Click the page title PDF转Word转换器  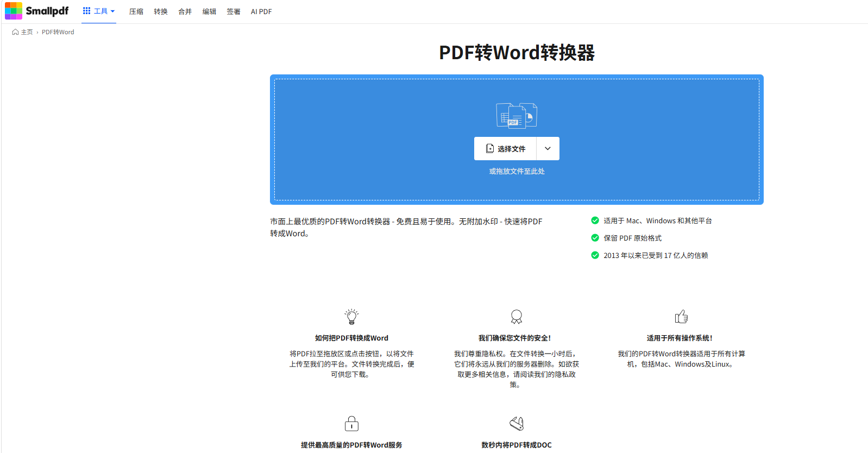pyautogui.click(x=517, y=53)
